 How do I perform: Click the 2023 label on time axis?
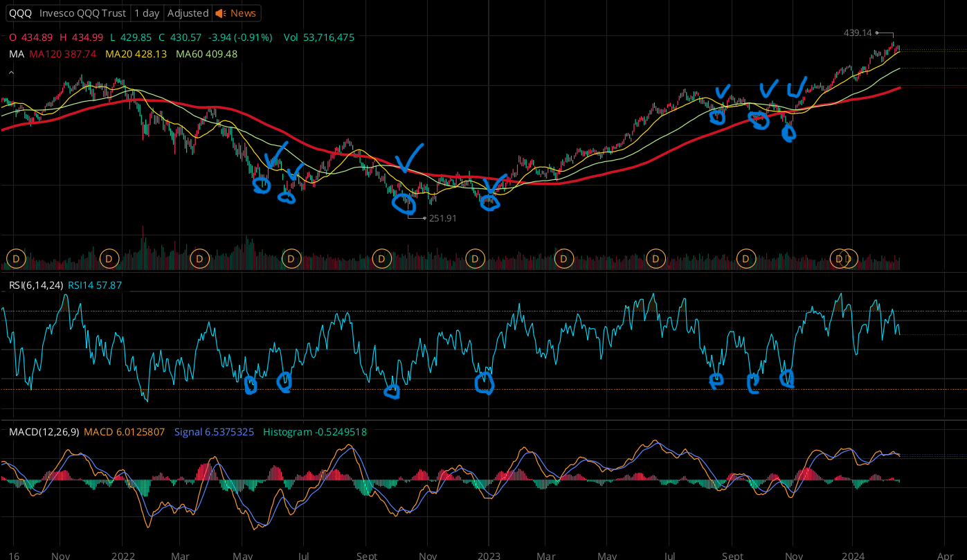[489, 555]
